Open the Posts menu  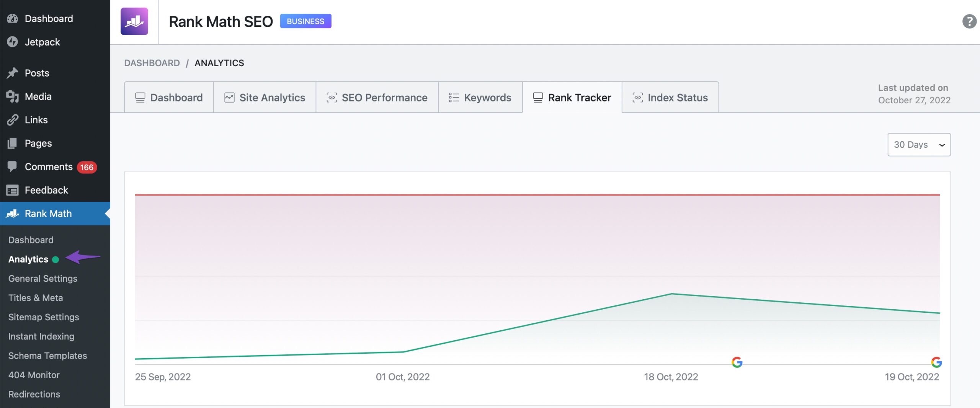(55, 73)
